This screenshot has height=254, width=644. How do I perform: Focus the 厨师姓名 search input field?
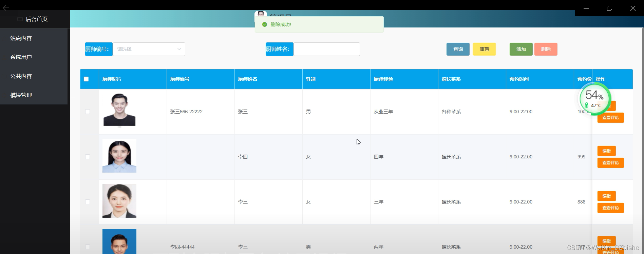(327, 49)
